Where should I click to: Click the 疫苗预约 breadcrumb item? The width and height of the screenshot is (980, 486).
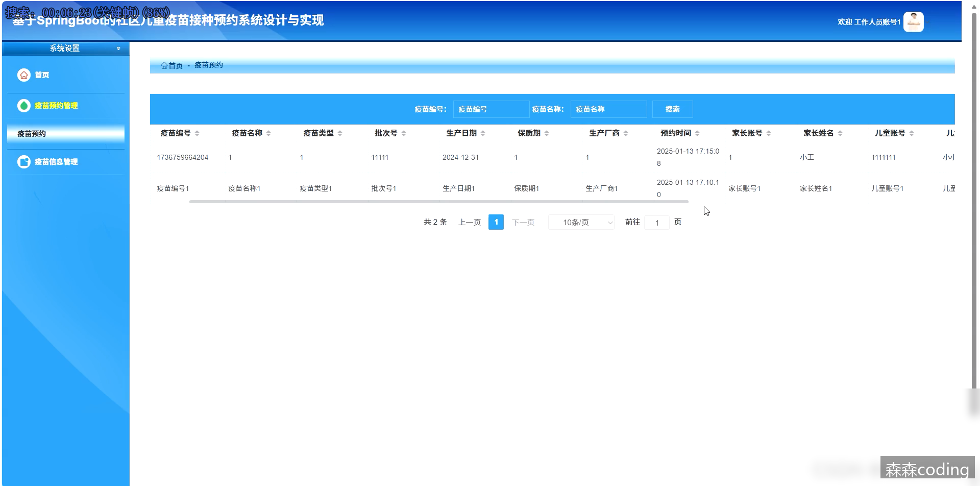coord(208,65)
